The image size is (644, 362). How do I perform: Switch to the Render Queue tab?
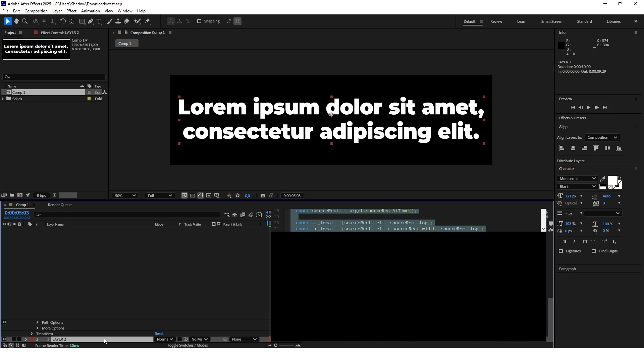[x=60, y=205]
